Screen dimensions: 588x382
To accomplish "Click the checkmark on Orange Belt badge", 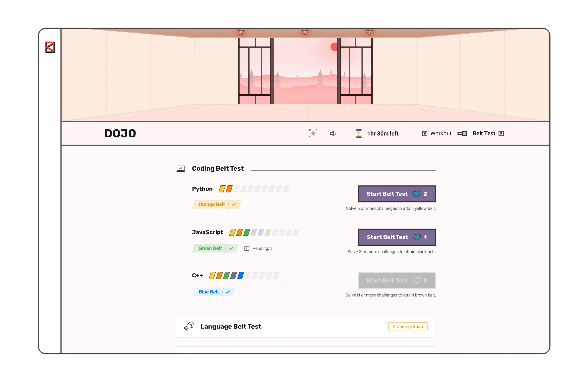I will pyautogui.click(x=234, y=204).
